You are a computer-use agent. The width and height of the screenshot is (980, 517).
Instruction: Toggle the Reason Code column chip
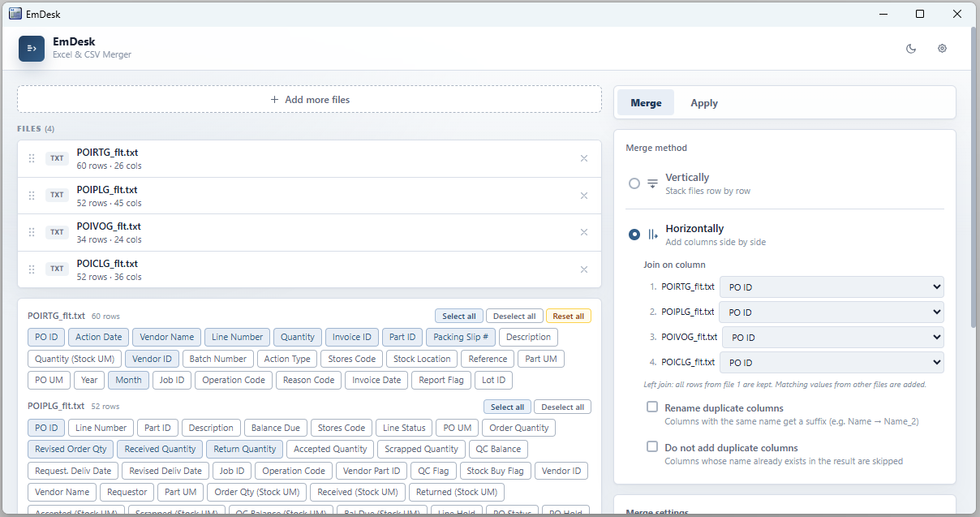(x=309, y=380)
